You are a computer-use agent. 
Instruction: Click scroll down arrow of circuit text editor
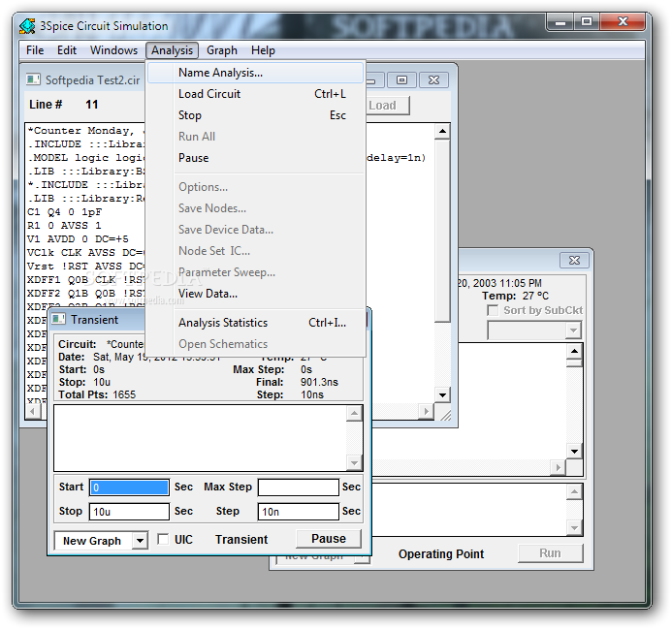pyautogui.click(x=442, y=395)
